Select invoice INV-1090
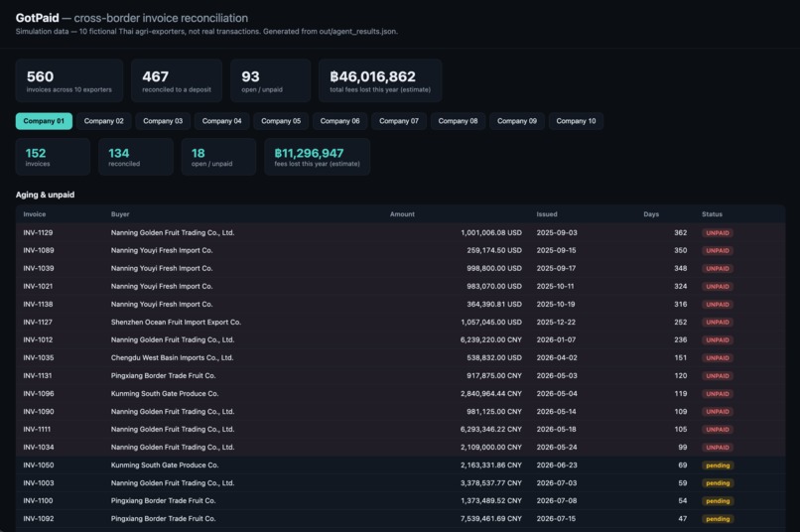800x532 pixels. point(400,411)
